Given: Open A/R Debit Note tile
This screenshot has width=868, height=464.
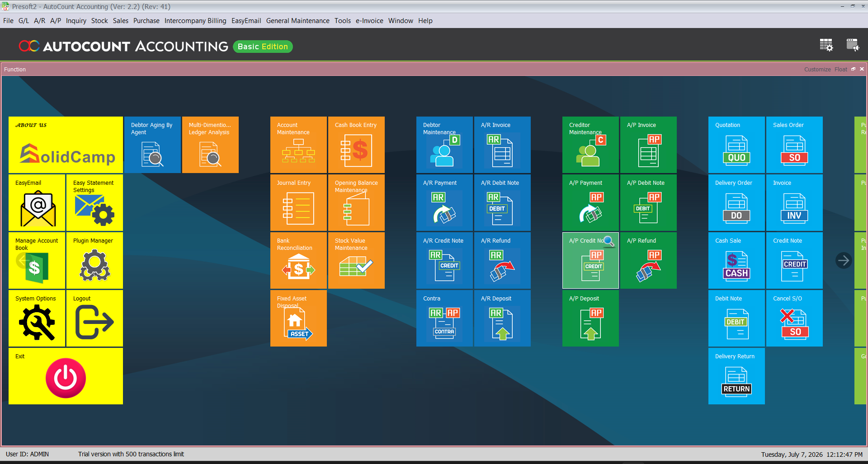Looking at the screenshot, I should (x=502, y=202).
